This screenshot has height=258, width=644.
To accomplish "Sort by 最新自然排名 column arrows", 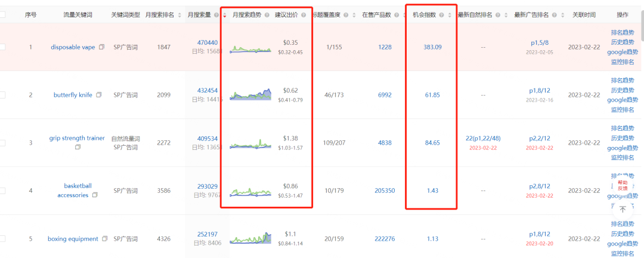I will (x=505, y=15).
